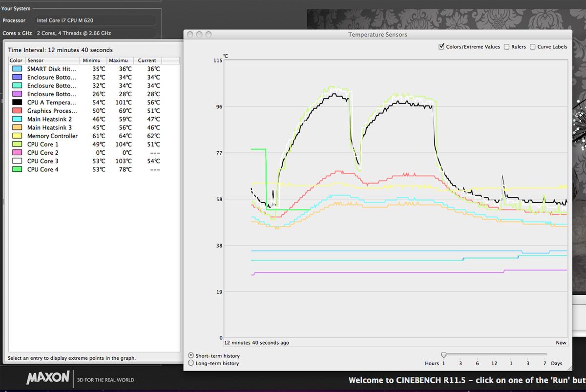
Task: Click the SMART Disk color swatch
Action: [x=17, y=69]
